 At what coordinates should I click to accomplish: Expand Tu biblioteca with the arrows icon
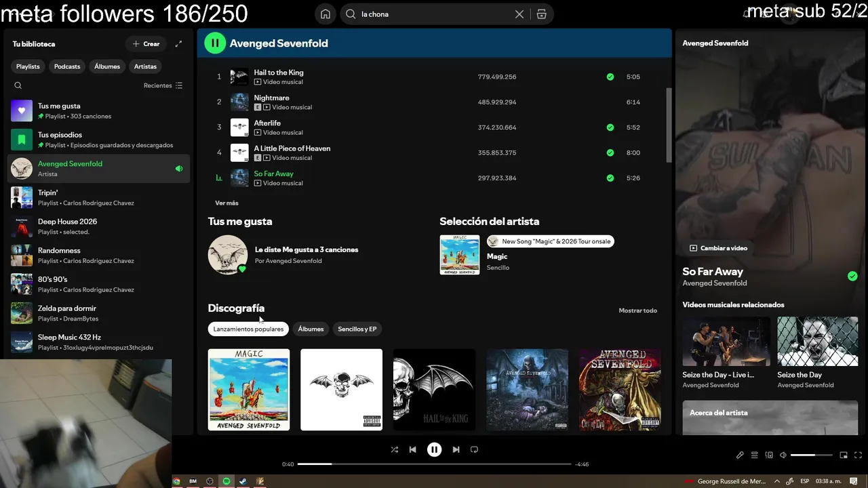tap(178, 44)
